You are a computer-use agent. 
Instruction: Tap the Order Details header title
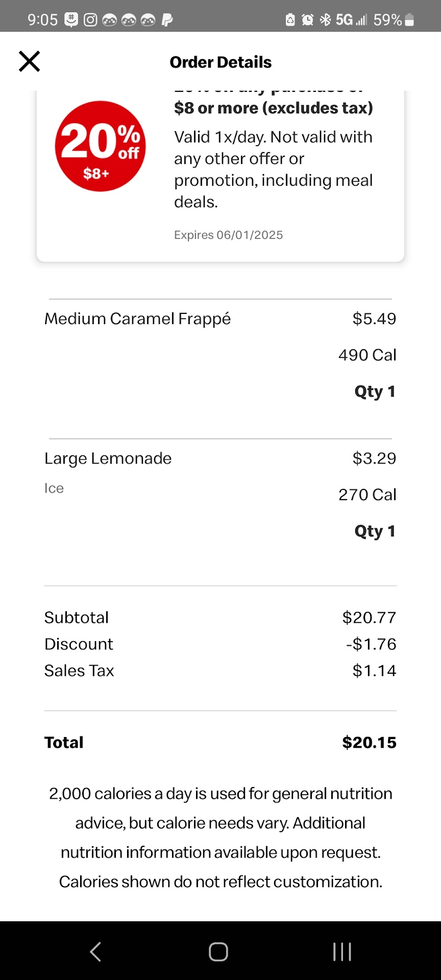(x=220, y=62)
